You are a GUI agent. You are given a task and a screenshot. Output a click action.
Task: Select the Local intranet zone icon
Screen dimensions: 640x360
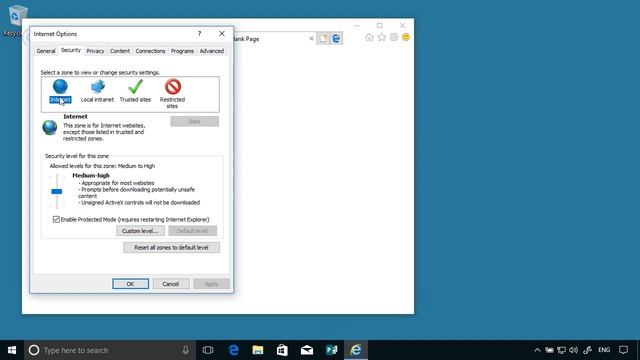[x=98, y=87]
